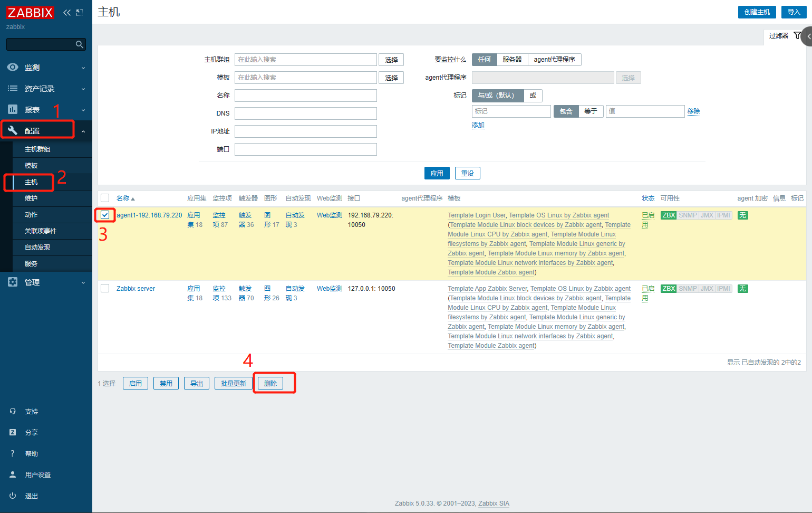Click ZBX availability badge for Zabbix server
The image size is (812, 513).
coord(669,289)
